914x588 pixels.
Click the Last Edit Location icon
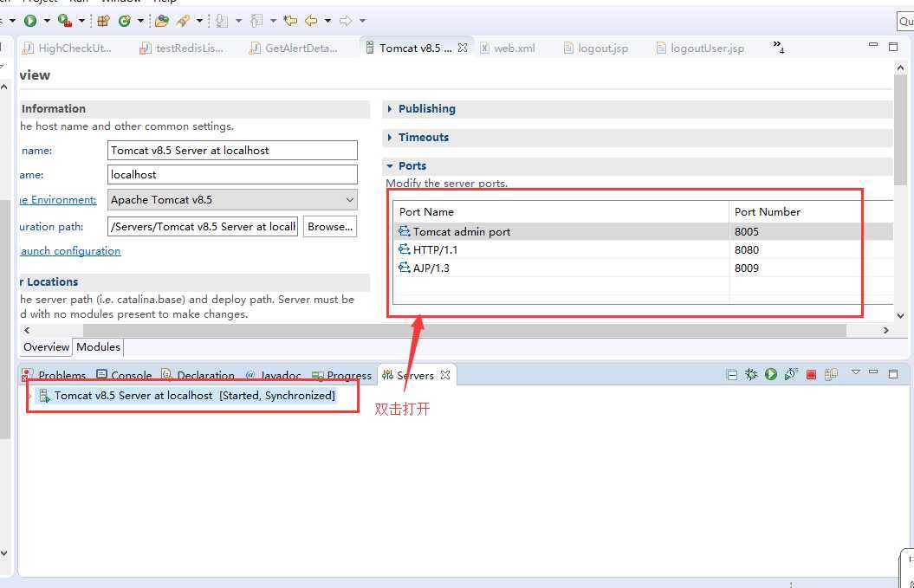coord(290,21)
